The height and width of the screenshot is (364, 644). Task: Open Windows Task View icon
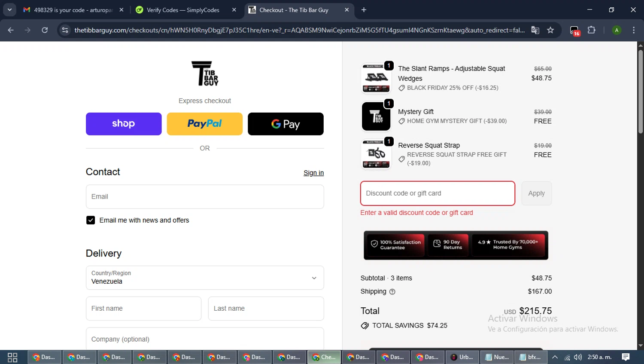coord(12,357)
